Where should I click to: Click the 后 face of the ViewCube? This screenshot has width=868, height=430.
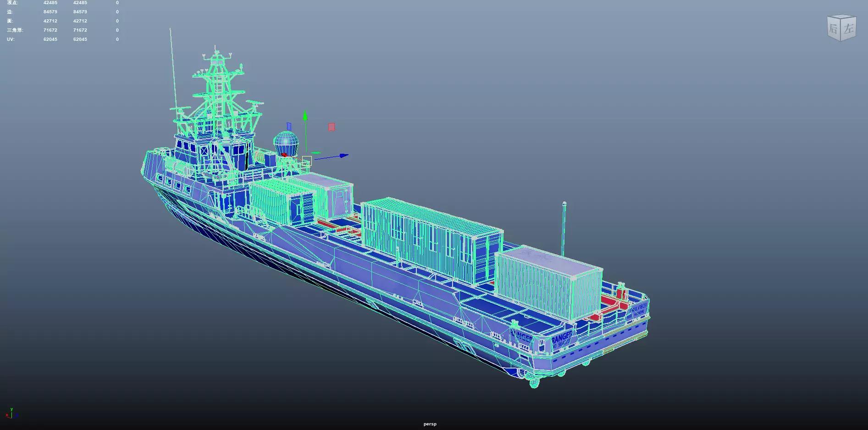(834, 29)
